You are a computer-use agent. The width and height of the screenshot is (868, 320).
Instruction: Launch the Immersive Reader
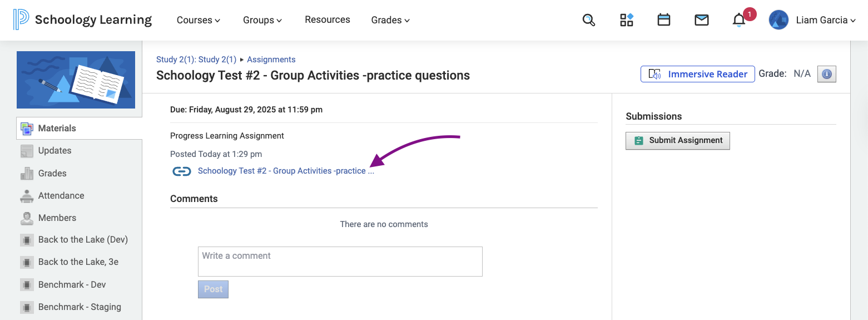coord(698,74)
